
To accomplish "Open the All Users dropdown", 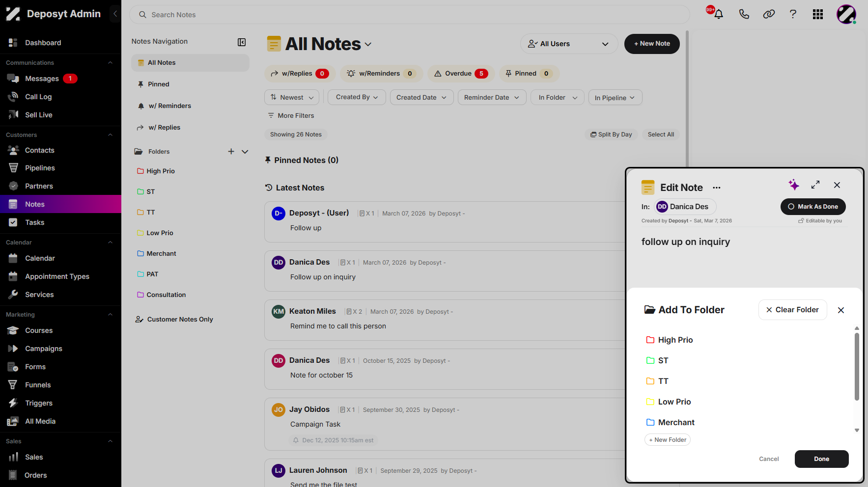I will pyautogui.click(x=569, y=44).
